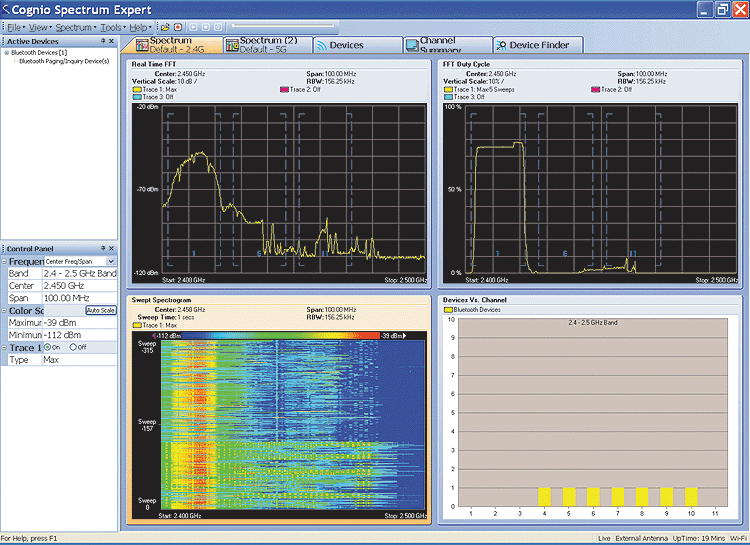Screen dimensions: 750x545
Task: Click the Spectrum (2) 5G tab icon
Action: pyautogui.click(x=232, y=45)
